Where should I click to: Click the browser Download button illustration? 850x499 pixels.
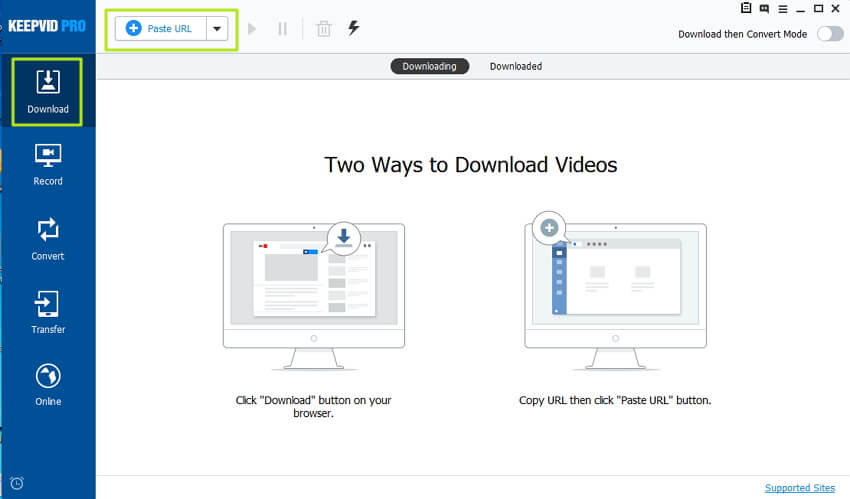(x=314, y=296)
